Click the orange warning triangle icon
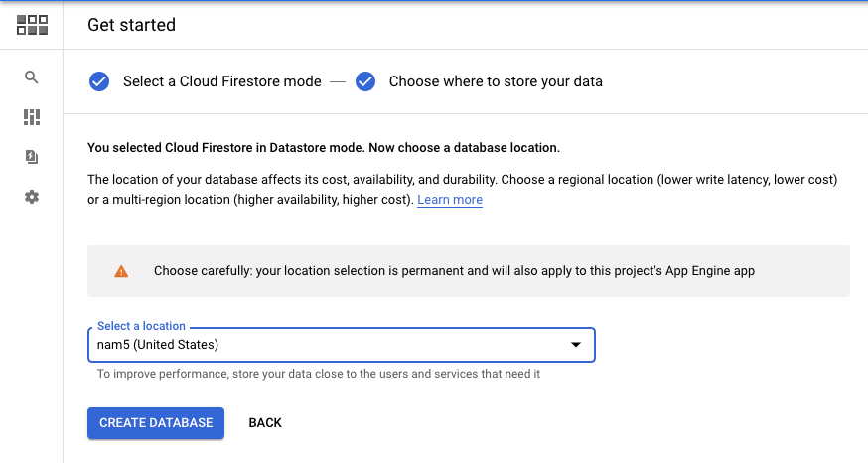 pyautogui.click(x=121, y=271)
